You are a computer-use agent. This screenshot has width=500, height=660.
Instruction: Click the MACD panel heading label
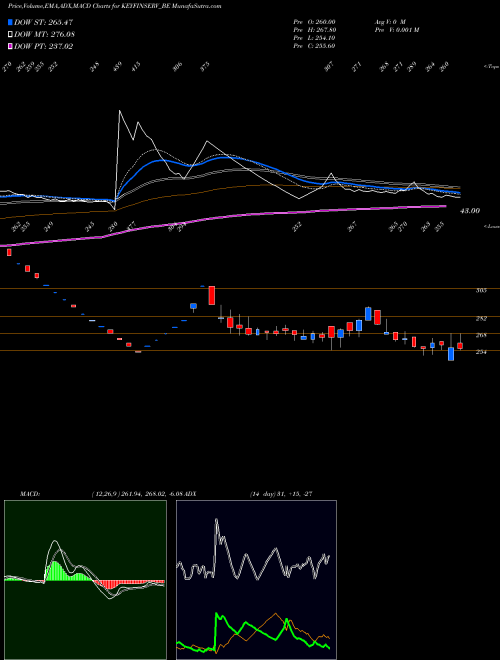tap(30, 494)
